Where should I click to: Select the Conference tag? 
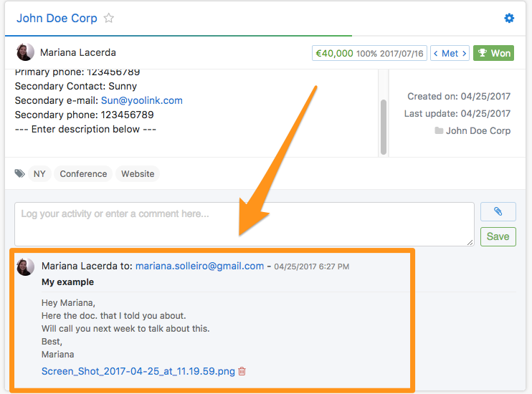point(83,174)
